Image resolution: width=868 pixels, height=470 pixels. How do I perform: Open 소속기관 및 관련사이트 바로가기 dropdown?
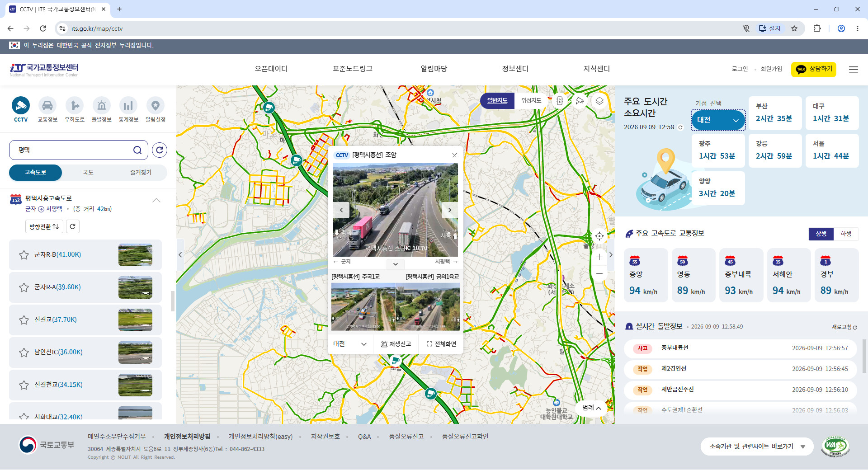757,446
